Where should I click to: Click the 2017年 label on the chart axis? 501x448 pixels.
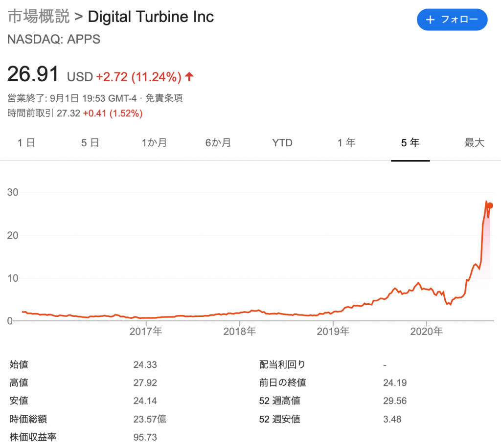pyautogui.click(x=146, y=332)
